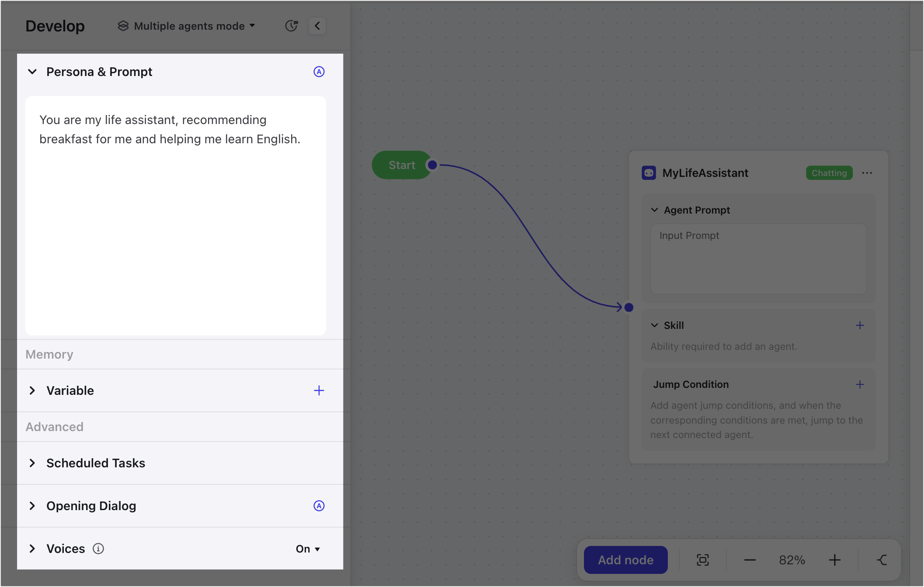Click the fit-to-screen frame icon

pyautogui.click(x=703, y=560)
